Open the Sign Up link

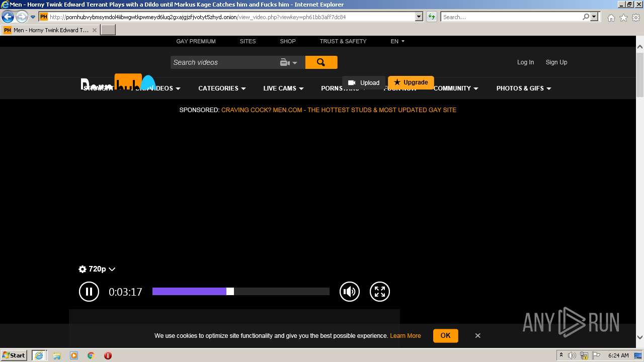556,62
